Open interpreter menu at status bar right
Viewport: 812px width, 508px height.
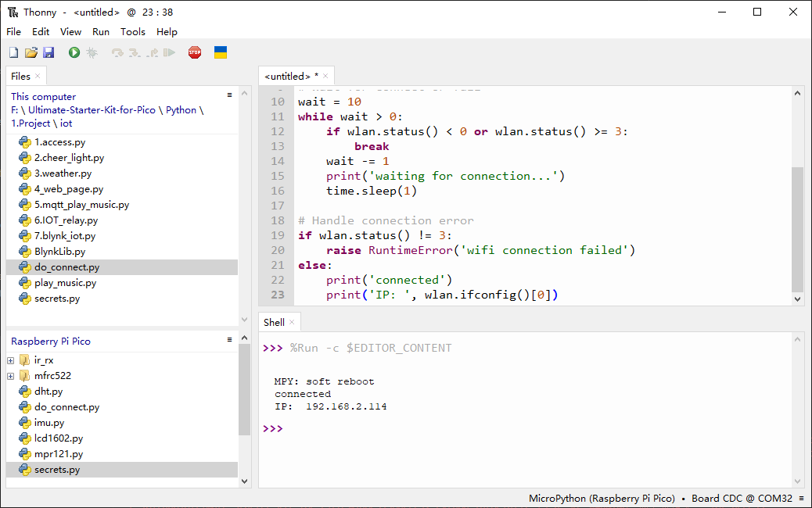pos(801,498)
